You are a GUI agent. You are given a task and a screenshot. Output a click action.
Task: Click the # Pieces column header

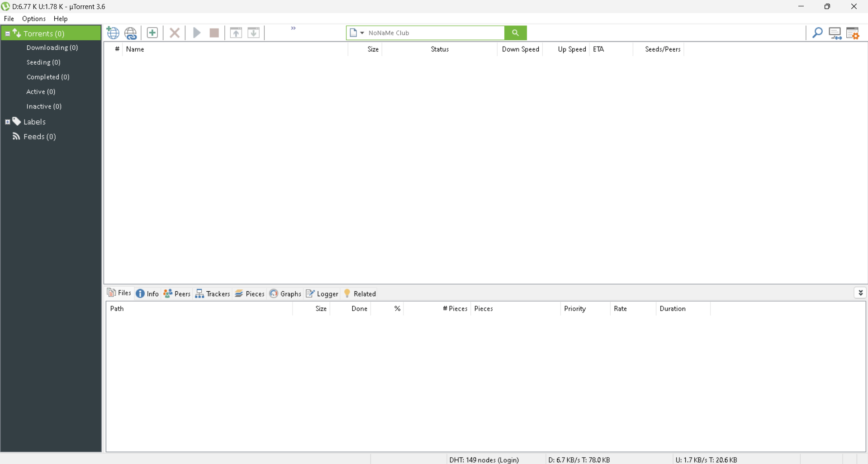[x=437, y=308]
